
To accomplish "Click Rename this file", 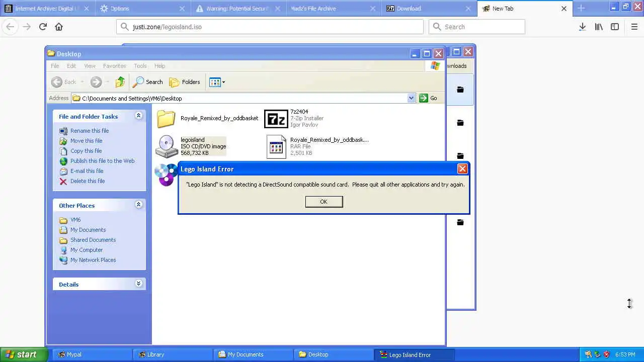I will click(x=90, y=131).
